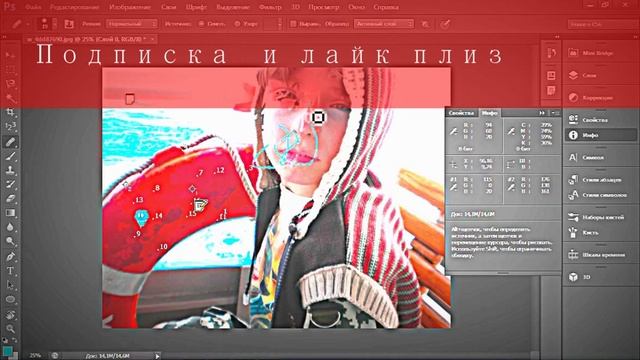The width and height of the screenshot is (640, 360).
Task: Switch to the Инфо tab
Action: [x=489, y=113]
